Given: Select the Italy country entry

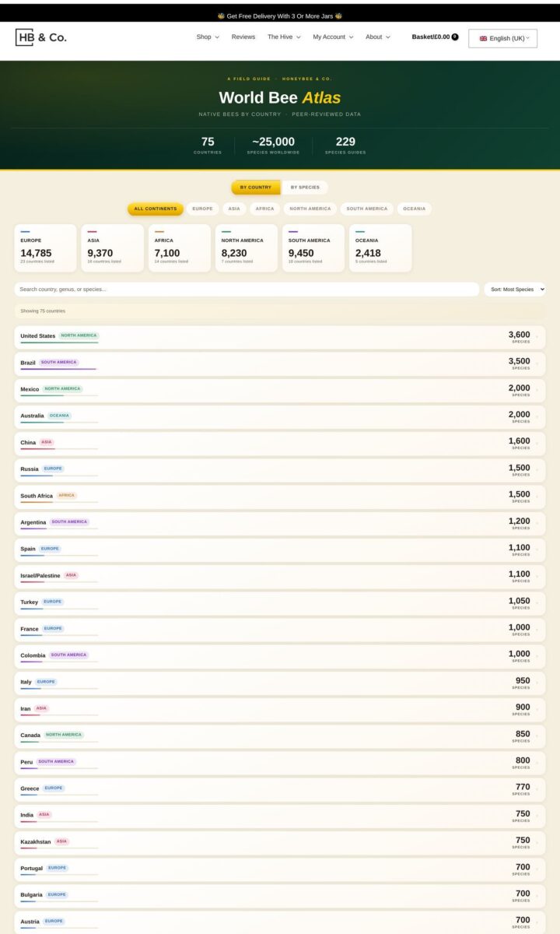Looking at the screenshot, I should (280, 683).
